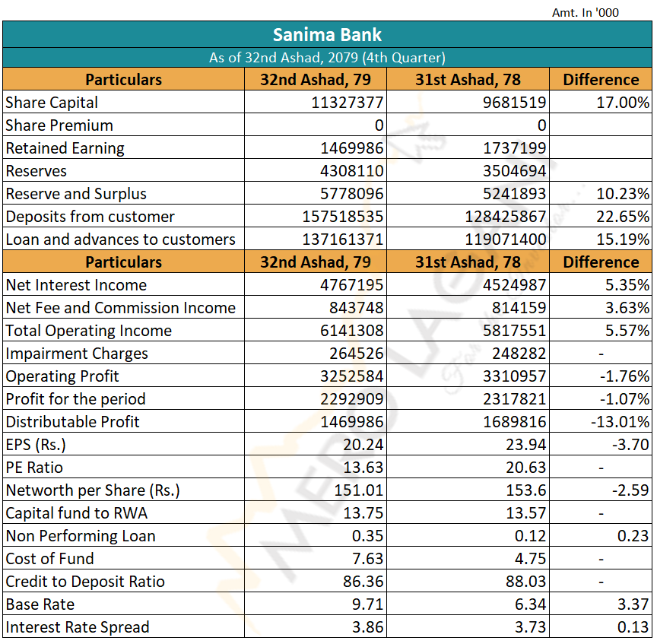Click the 17.00% Share Capital difference
The image size is (657, 644).
pyautogui.click(x=623, y=103)
